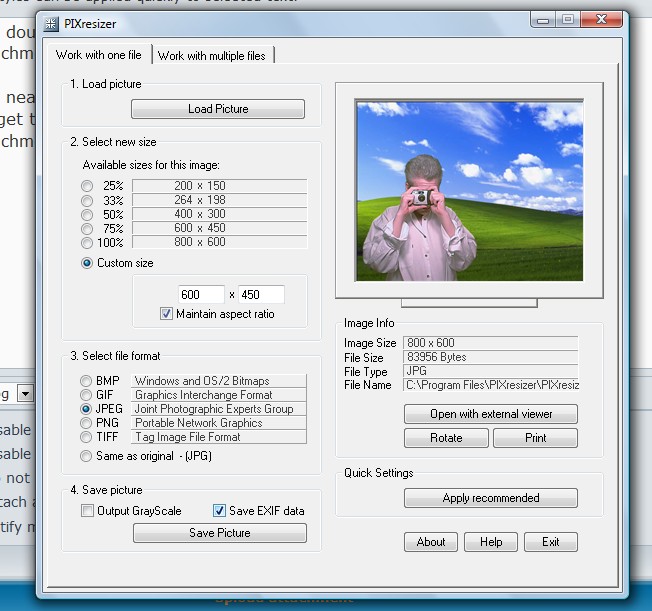This screenshot has width=652, height=611.
Task: Click the preview photo thumbnail
Action: point(469,191)
